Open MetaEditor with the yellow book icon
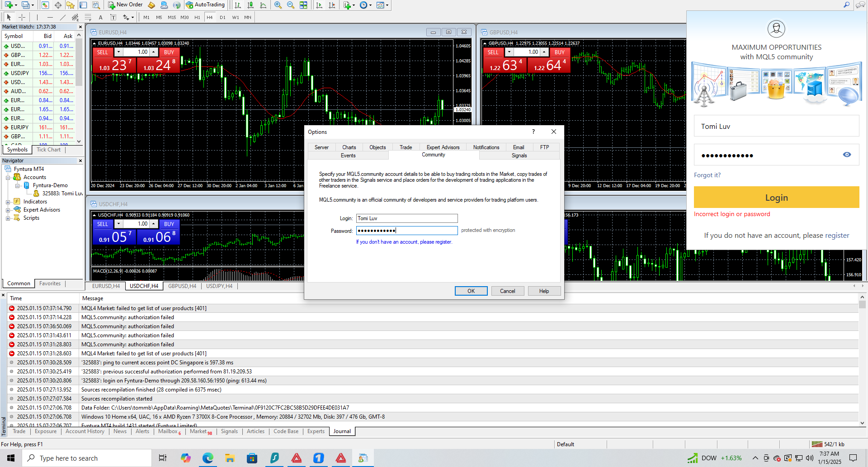This screenshot has width=868, height=467. pos(151,5)
